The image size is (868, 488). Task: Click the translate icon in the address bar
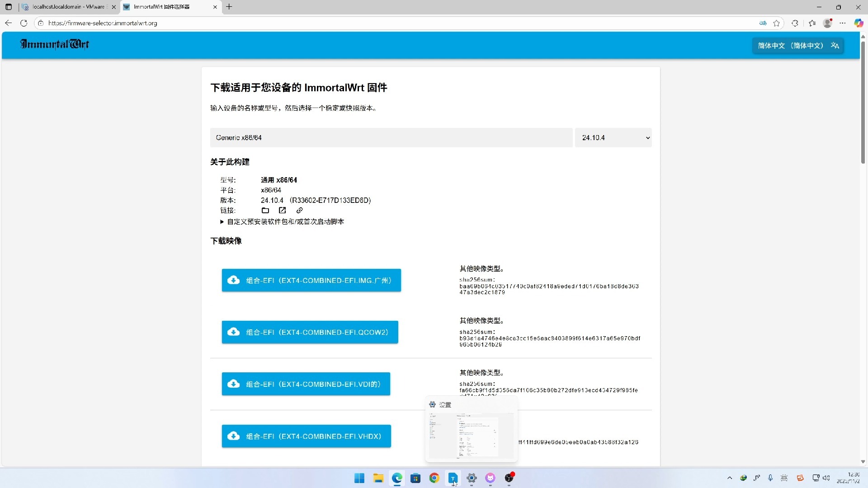click(x=763, y=23)
